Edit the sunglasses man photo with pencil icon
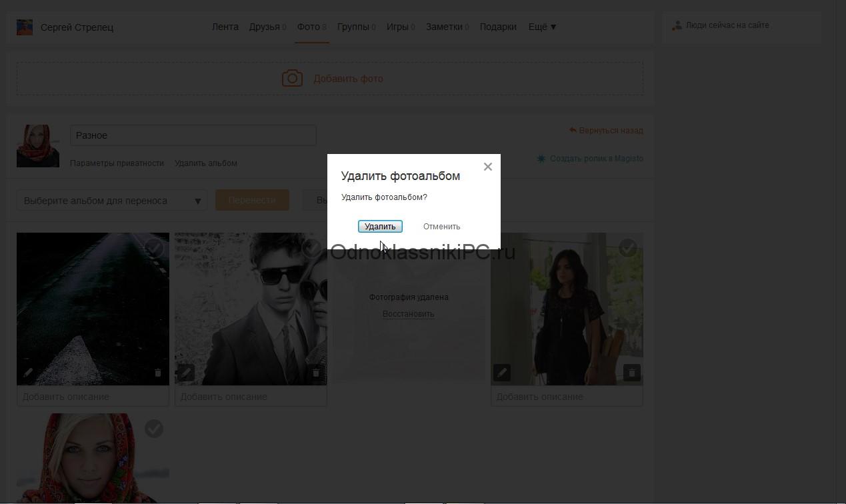Viewport: 846px width, 504px height. click(186, 373)
